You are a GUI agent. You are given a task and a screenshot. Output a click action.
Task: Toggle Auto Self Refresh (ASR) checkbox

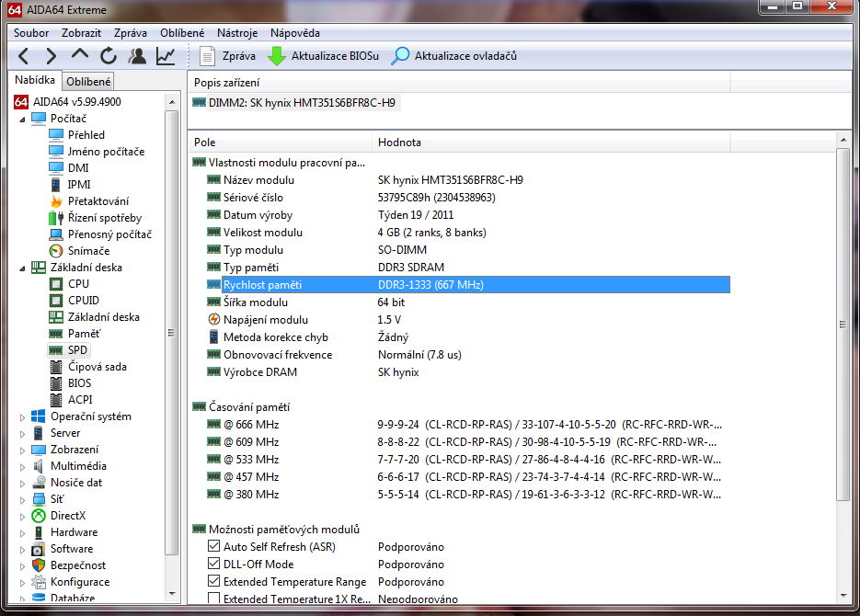(x=214, y=546)
